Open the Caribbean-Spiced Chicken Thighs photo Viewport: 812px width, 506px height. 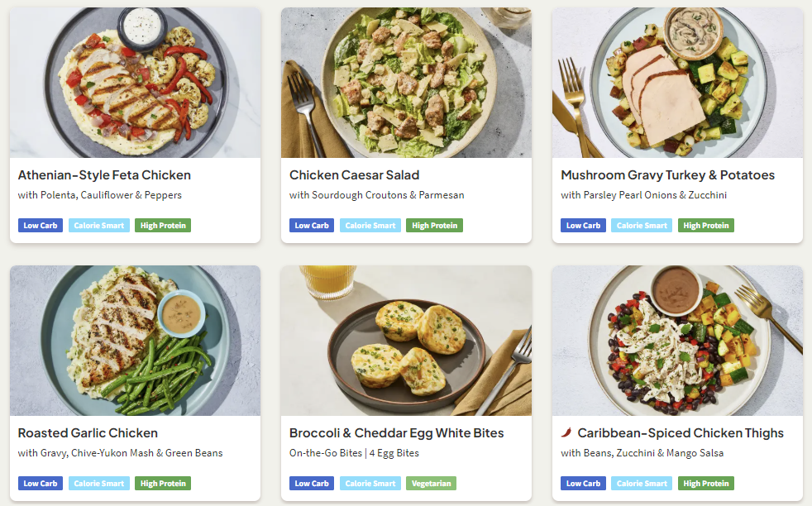click(677, 341)
